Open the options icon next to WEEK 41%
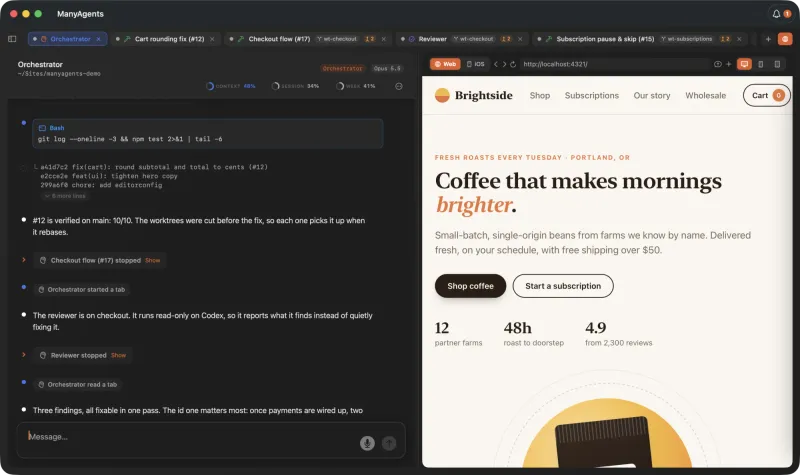The width and height of the screenshot is (800, 475). pyautogui.click(x=399, y=86)
